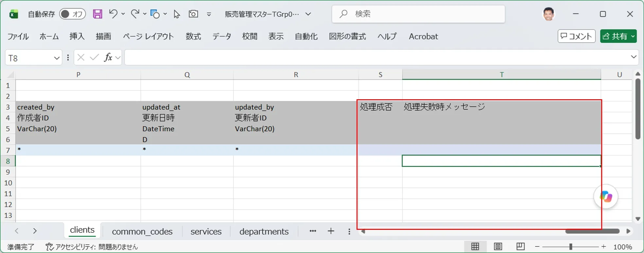Screen dimensions: 644x253
Task: Add a new sheet with plus icon
Action: tap(331, 231)
